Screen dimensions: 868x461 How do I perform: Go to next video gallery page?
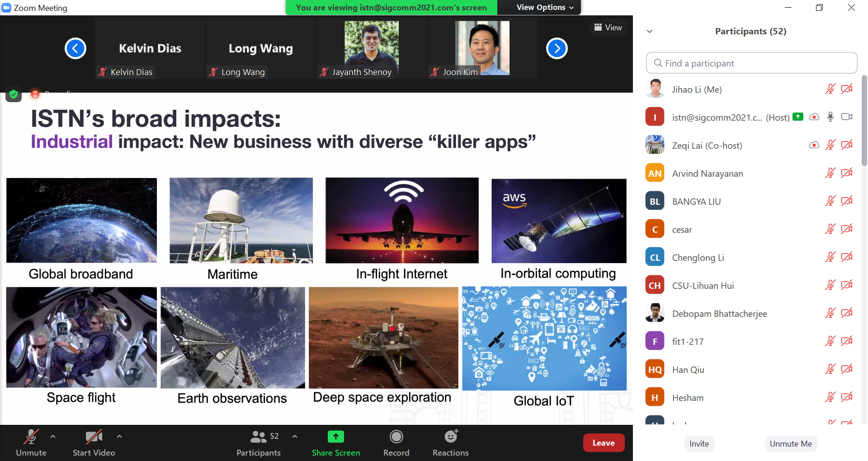coord(557,48)
